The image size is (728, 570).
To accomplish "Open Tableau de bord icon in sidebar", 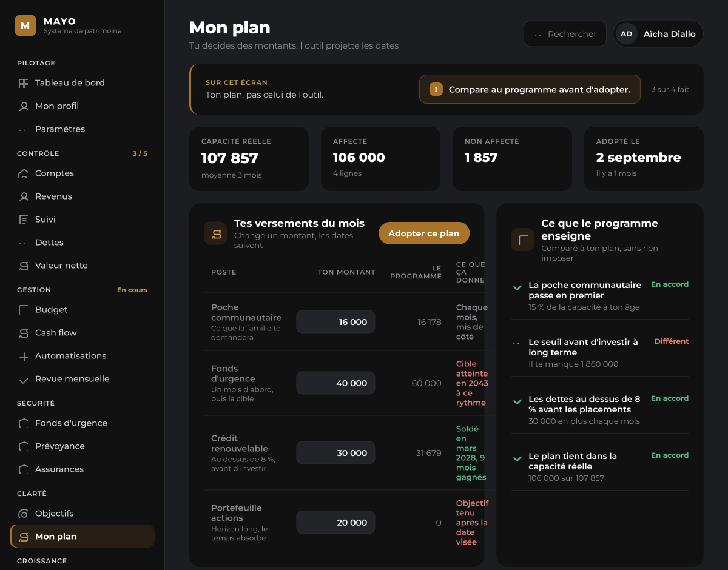I will coord(24,83).
